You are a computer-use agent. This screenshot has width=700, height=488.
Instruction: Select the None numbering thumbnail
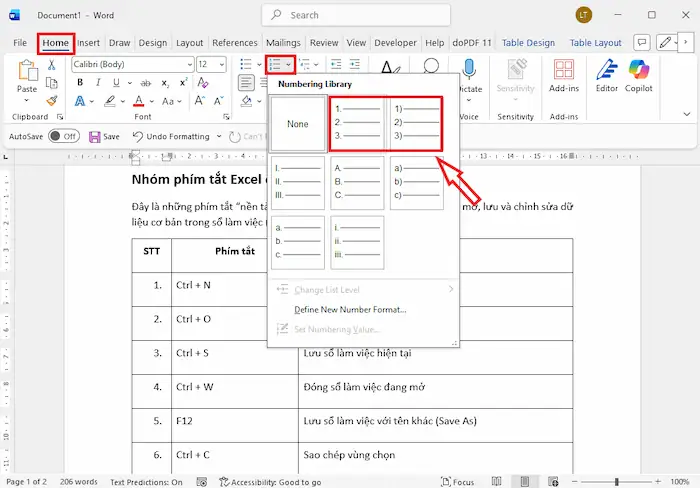(299, 123)
